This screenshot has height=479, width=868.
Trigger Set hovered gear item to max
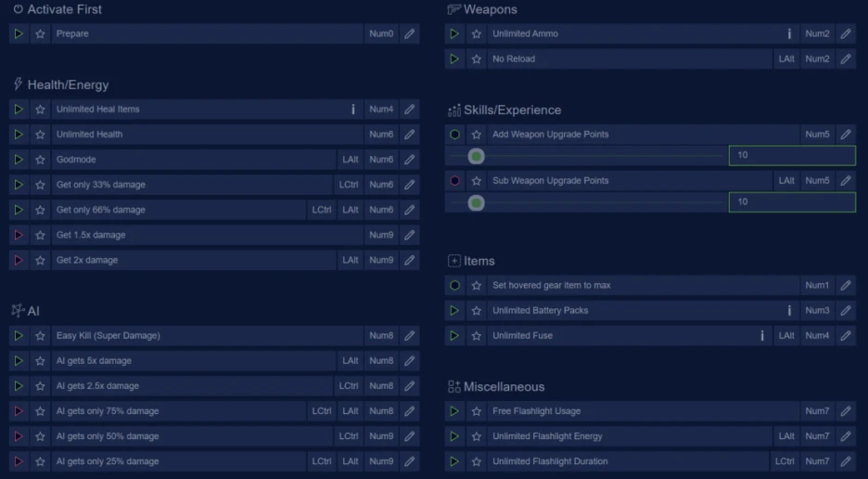coord(454,286)
